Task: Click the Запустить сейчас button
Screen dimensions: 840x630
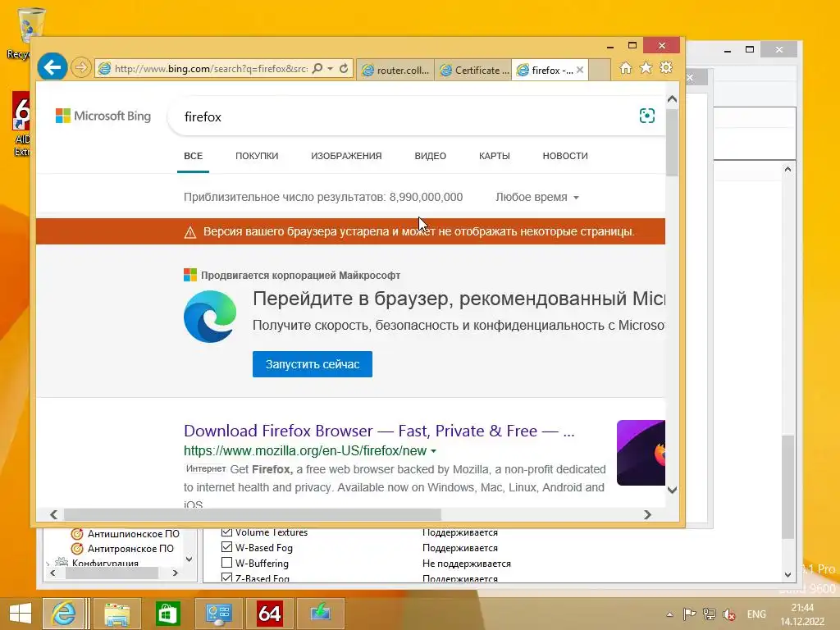Action: coord(313,364)
